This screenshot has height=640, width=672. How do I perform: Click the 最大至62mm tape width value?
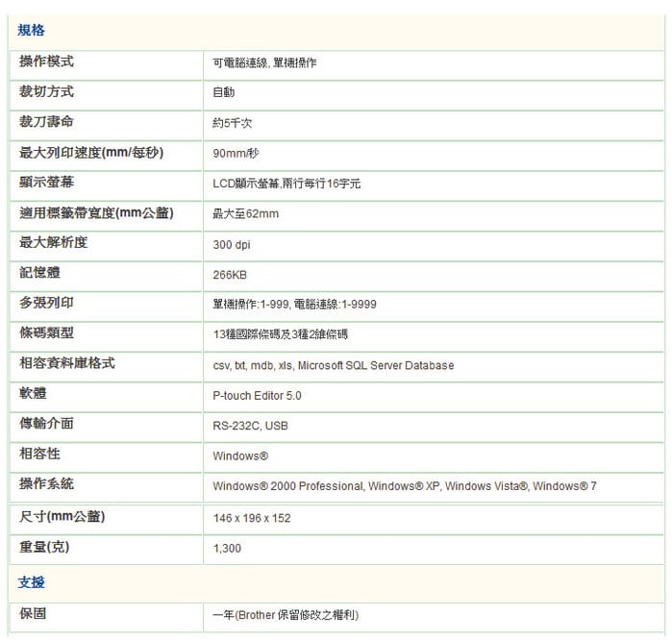[x=245, y=214]
